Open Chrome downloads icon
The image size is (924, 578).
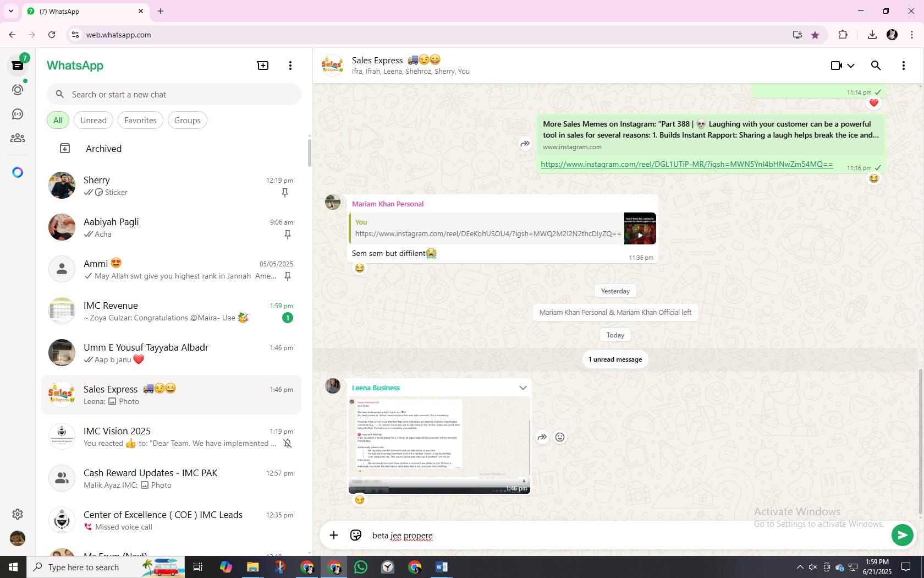[x=872, y=35]
